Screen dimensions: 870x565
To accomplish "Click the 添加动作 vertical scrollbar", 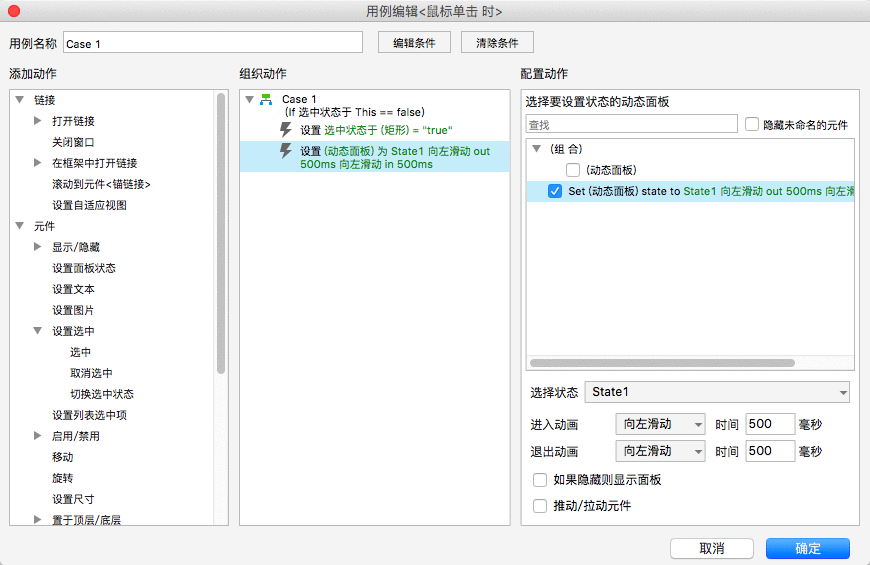I will point(221,233).
